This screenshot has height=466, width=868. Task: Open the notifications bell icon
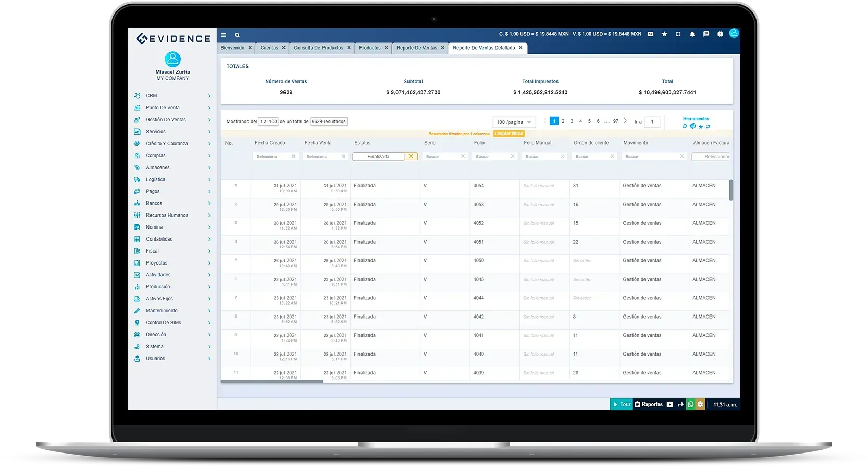tap(692, 34)
